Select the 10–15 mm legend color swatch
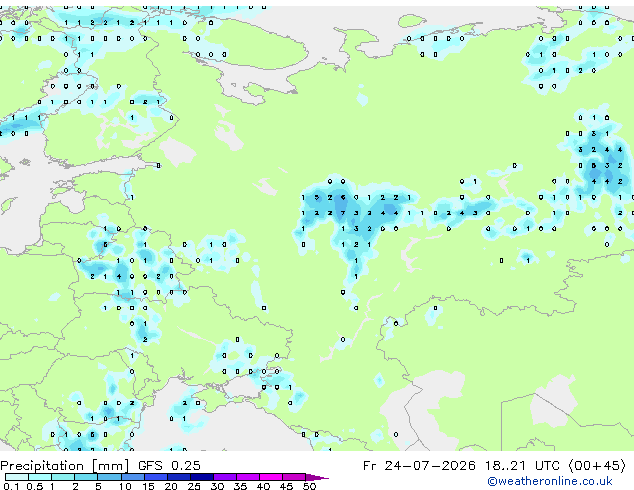This screenshot has width=634, height=490. coord(132,477)
